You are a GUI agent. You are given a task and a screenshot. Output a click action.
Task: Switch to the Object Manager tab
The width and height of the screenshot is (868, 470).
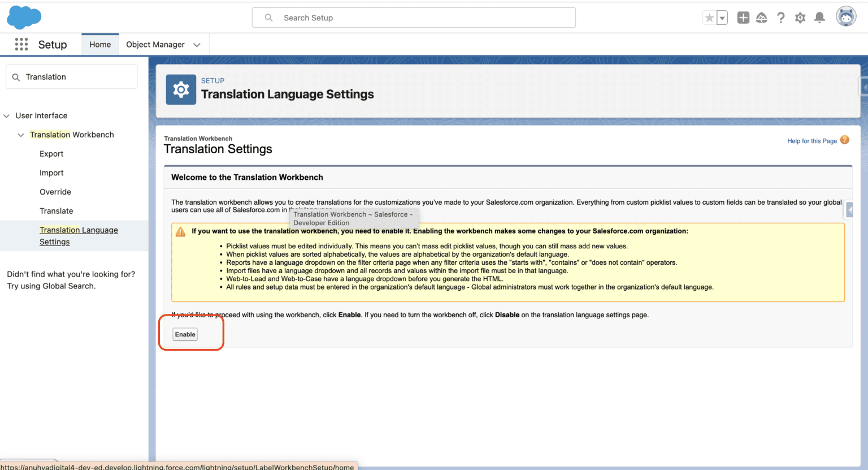pyautogui.click(x=155, y=44)
